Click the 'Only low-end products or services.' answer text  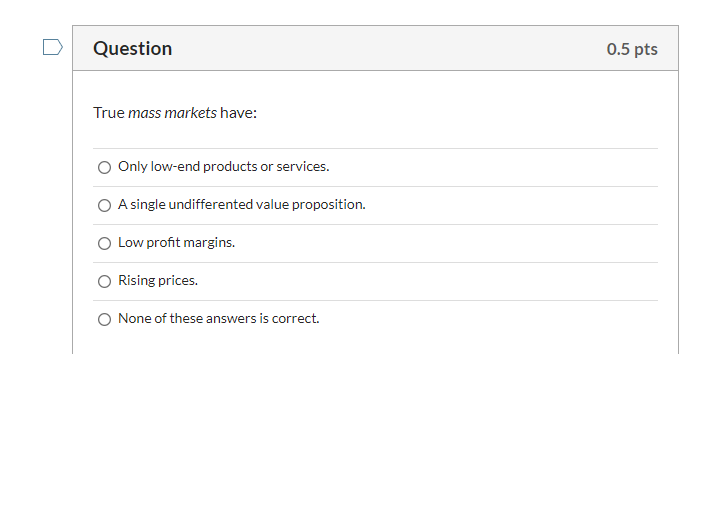click(223, 167)
